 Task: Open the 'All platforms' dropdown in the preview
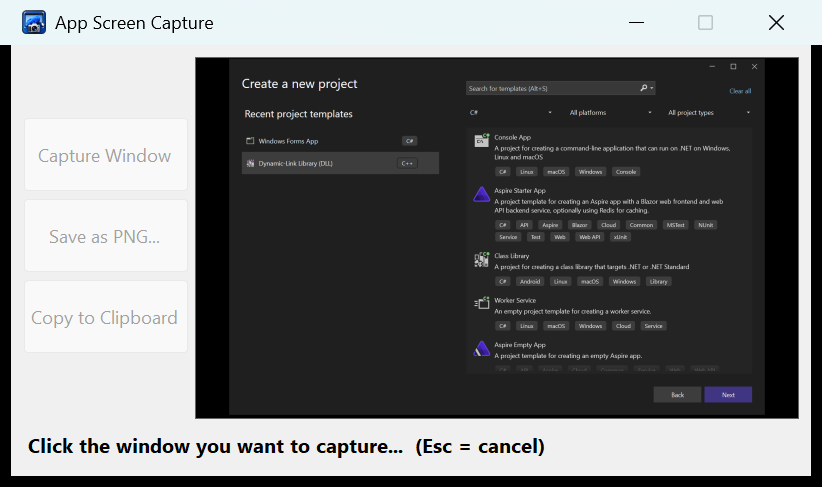[x=610, y=113]
